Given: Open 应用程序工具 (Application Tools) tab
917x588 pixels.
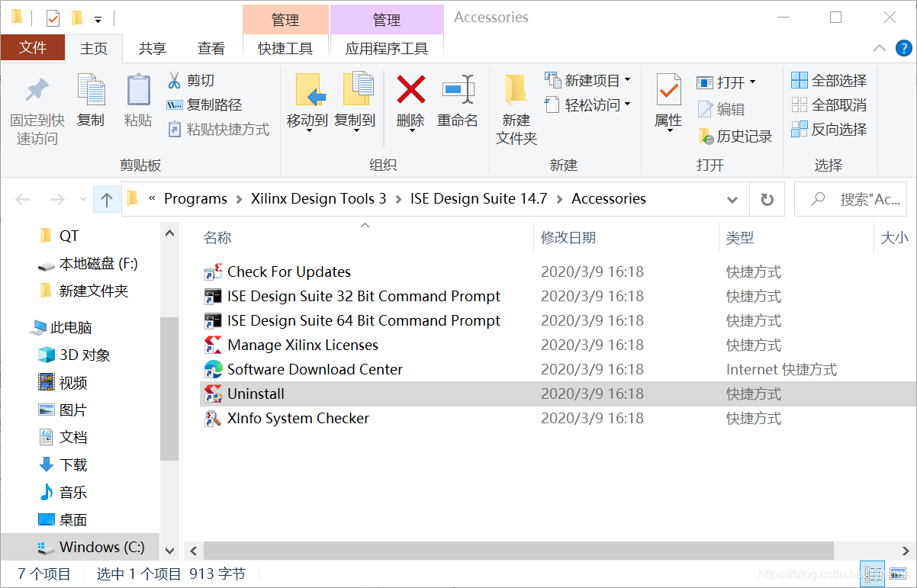Looking at the screenshot, I should tap(387, 48).
